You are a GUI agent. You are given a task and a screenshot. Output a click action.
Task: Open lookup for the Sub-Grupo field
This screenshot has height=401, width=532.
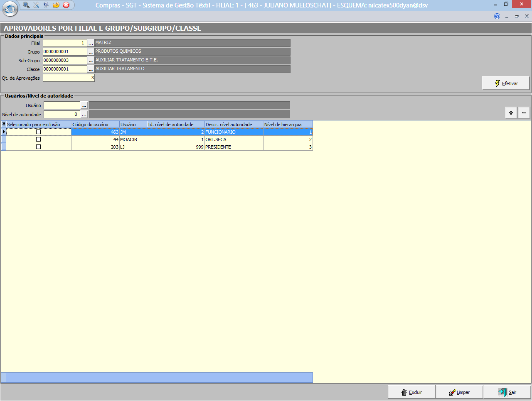(91, 61)
